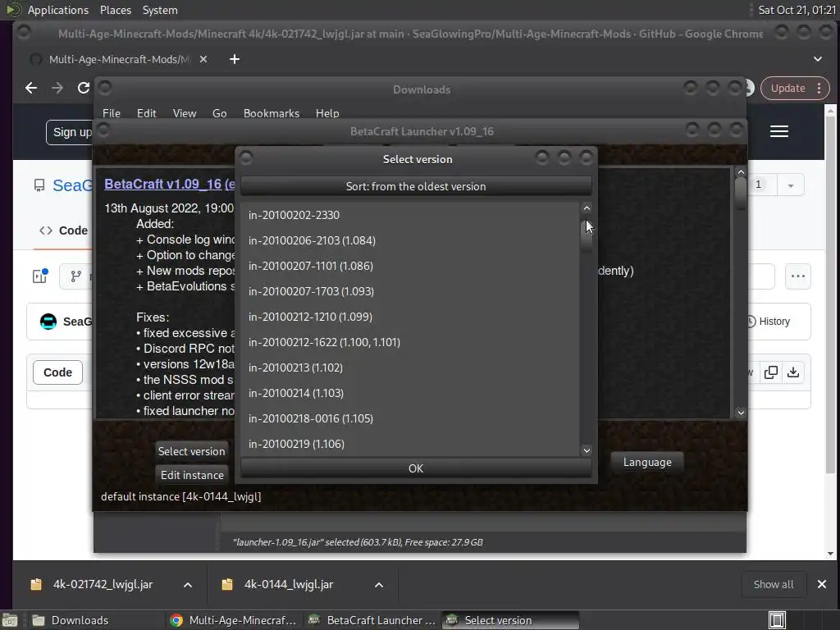Select version in-20100202-2330

[x=410, y=215]
